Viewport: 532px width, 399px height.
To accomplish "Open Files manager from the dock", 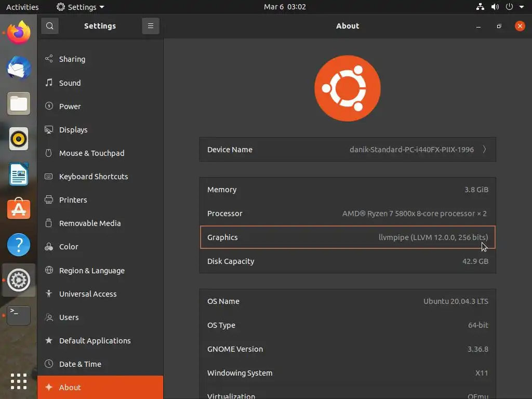I will [x=19, y=103].
